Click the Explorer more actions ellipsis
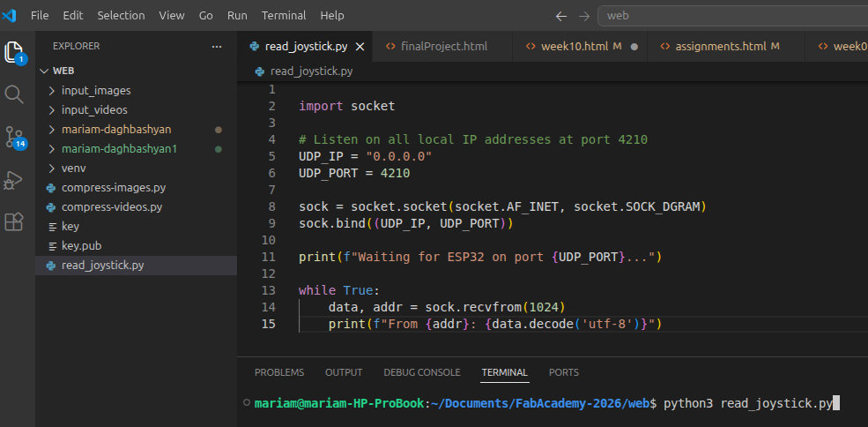868x427 pixels. (x=217, y=46)
